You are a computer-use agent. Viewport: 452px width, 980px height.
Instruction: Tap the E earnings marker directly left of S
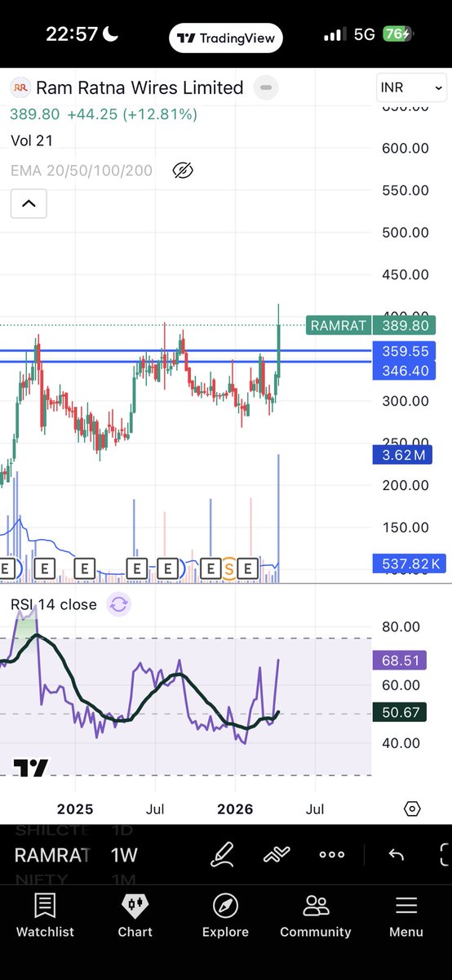(x=210, y=568)
